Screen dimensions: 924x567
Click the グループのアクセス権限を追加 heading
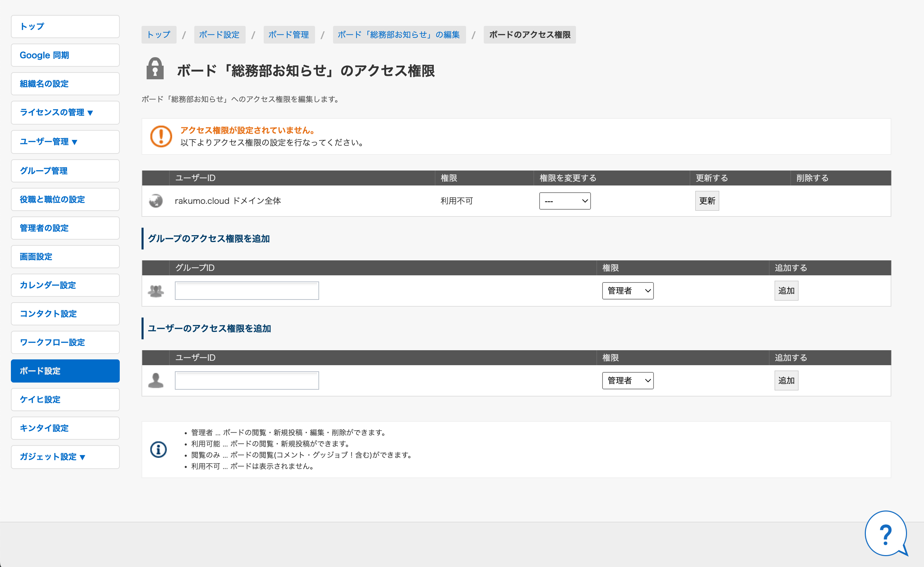click(209, 239)
